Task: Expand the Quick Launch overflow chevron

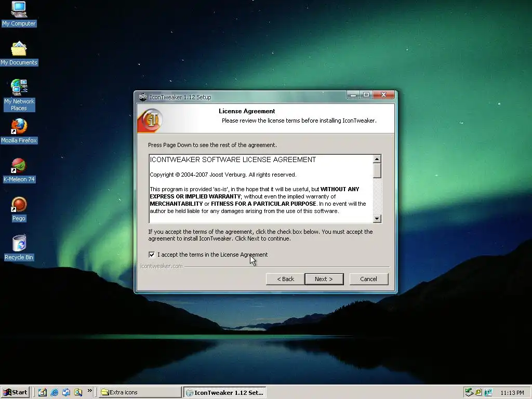Action: [x=89, y=391]
